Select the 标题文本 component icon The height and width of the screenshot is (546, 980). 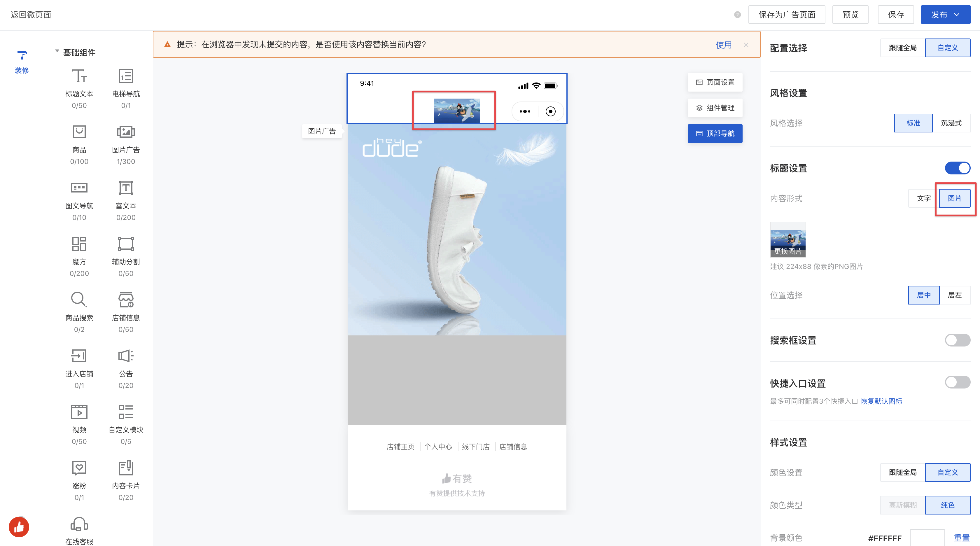79,76
